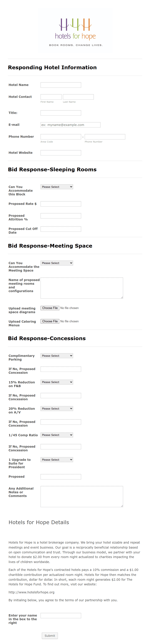Image resolution: width=150 pixels, height=644 pixels.
Task: Expand the Complimentary Parking dropdown
Action: pos(57,355)
